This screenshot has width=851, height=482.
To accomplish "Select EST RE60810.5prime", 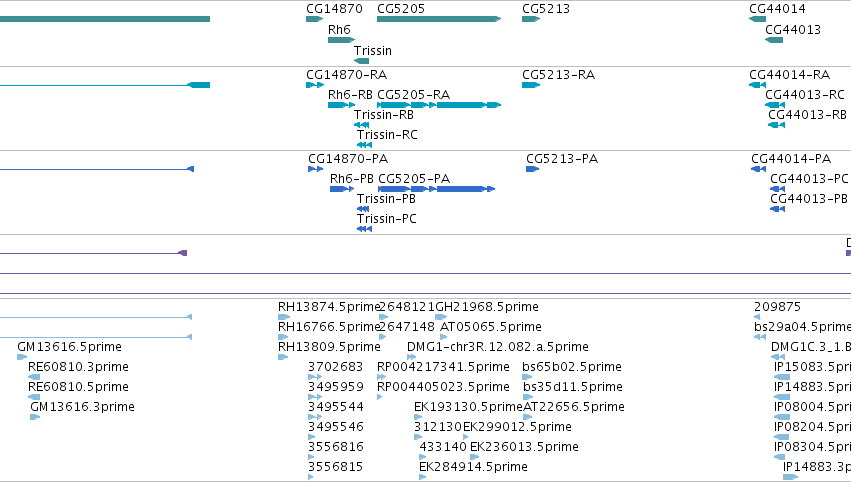I will [x=78, y=388].
